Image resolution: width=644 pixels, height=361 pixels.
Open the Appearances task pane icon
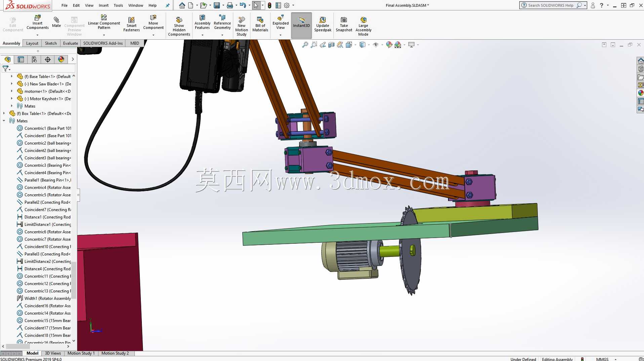click(x=641, y=93)
